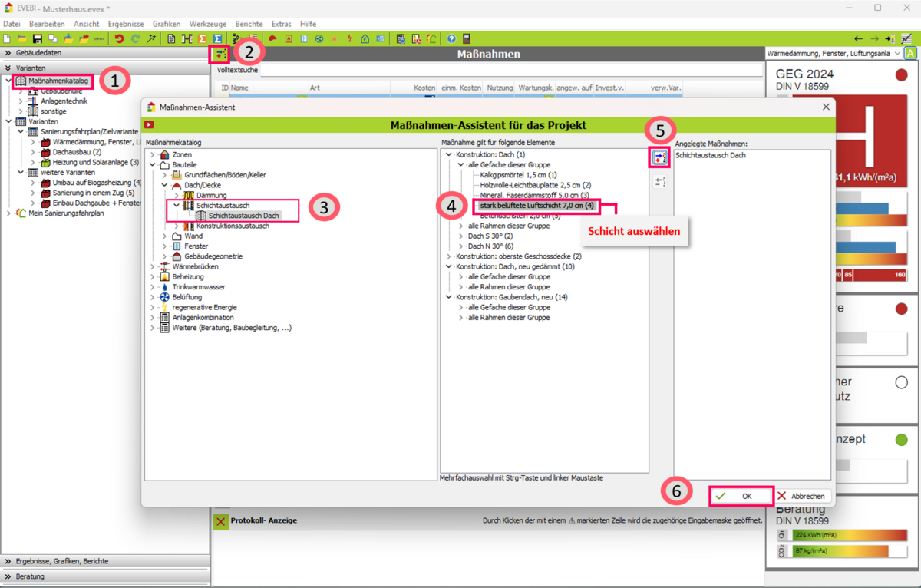Click the add measure icon in assistant dialog
921x588 pixels.
point(660,157)
